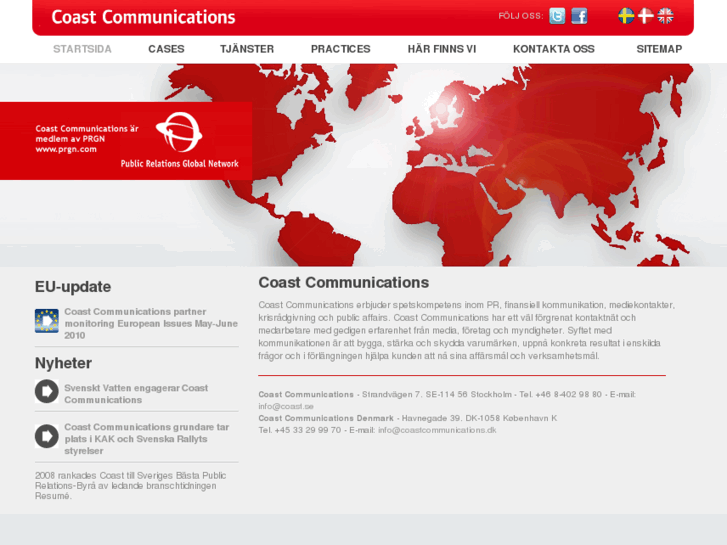Click the arrow icon beside KAK news item
Viewport: 727px width, 545px height.
coord(47,436)
